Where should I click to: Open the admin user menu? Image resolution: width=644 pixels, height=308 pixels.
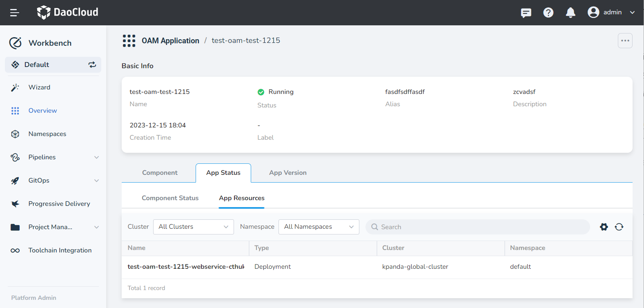click(x=611, y=13)
